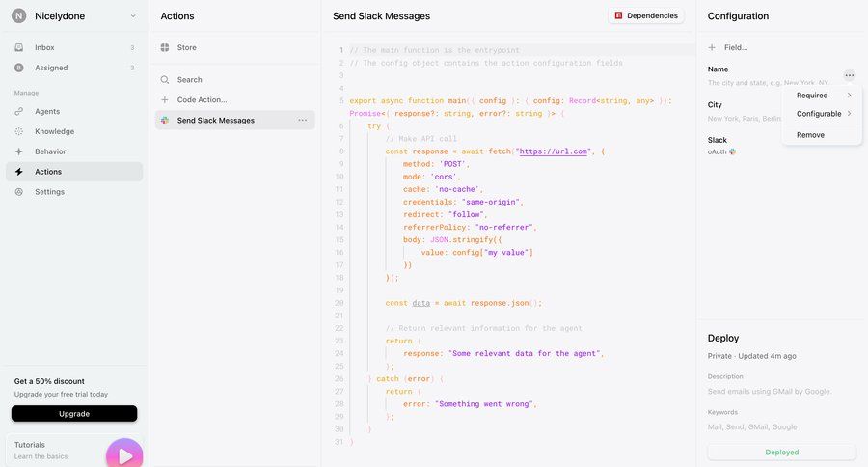868x467 pixels.
Task: Click the Actions lightning bolt icon
Action: coord(19,172)
